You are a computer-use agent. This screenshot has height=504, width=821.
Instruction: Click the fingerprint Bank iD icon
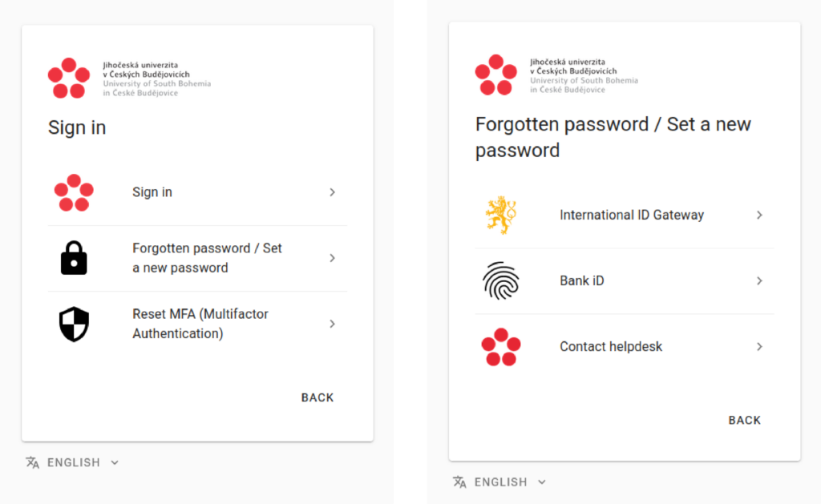501,280
